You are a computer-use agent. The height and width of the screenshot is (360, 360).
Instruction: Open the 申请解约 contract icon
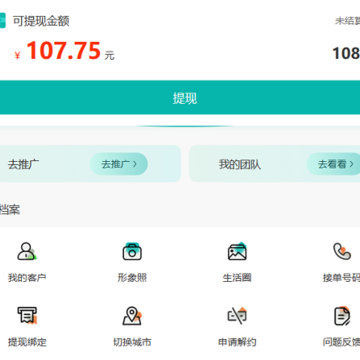(237, 316)
